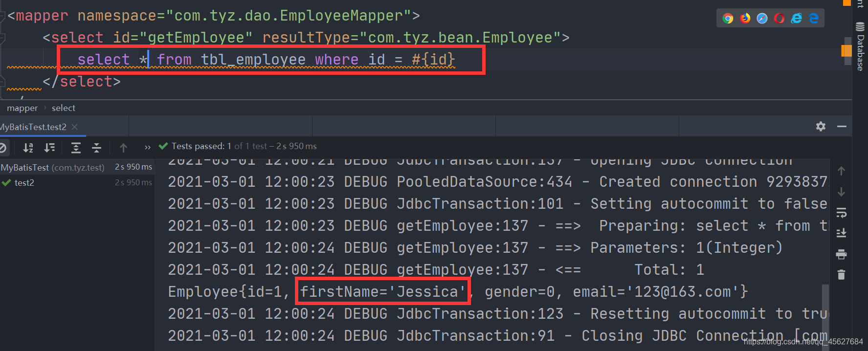Show more toolbar actions chevron
The height and width of the screenshot is (351, 868).
pos(148,147)
